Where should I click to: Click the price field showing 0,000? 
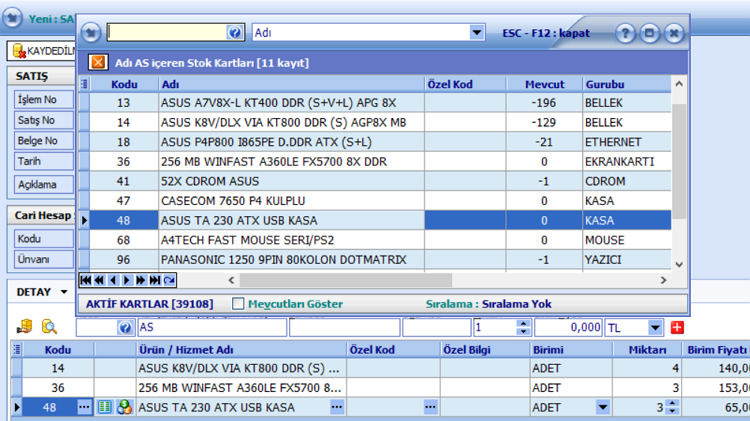click(x=568, y=328)
